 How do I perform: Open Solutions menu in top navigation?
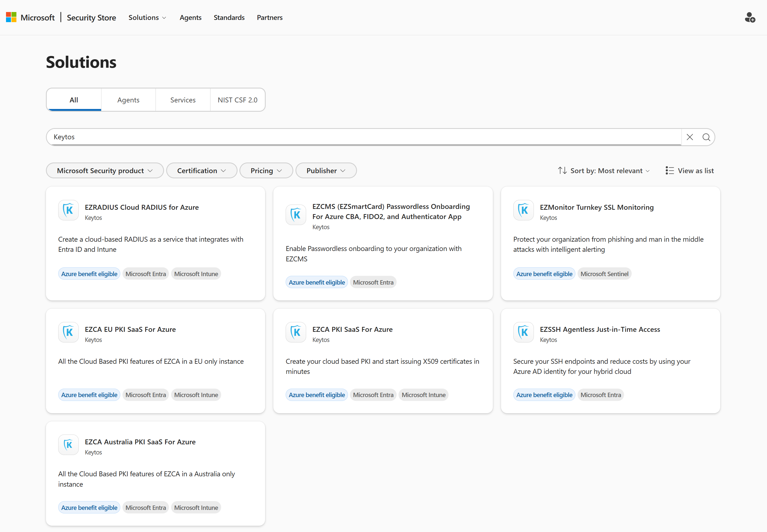[147, 17]
